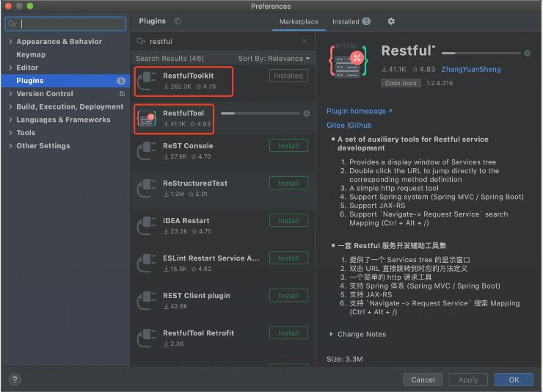Image resolution: width=543 pixels, height=392 pixels.
Task: Expand the Editor settings section
Action: pyautogui.click(x=10, y=68)
